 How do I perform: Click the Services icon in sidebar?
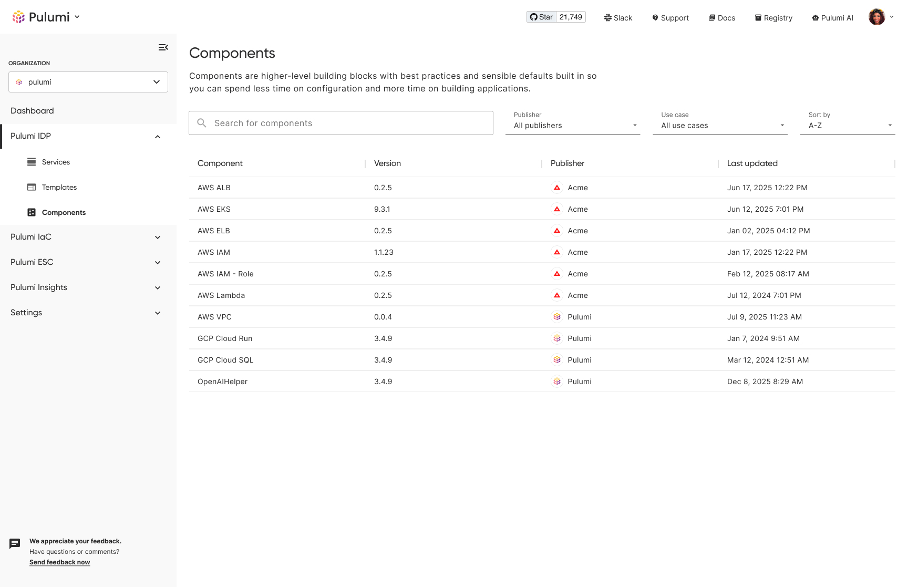pos(32,162)
